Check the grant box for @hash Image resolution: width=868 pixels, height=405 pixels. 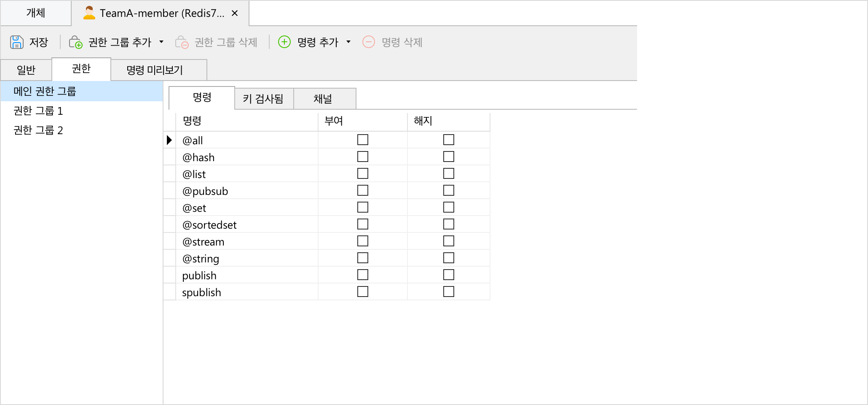(363, 157)
